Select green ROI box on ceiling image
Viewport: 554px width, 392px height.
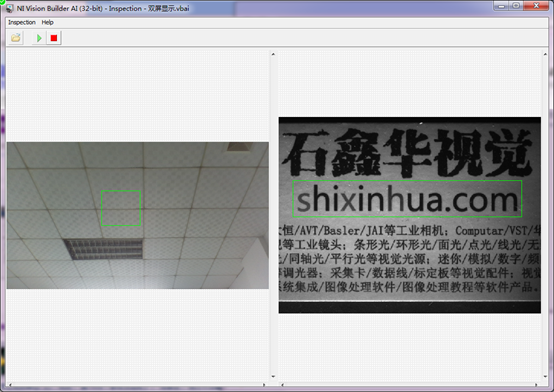pyautogui.click(x=121, y=208)
